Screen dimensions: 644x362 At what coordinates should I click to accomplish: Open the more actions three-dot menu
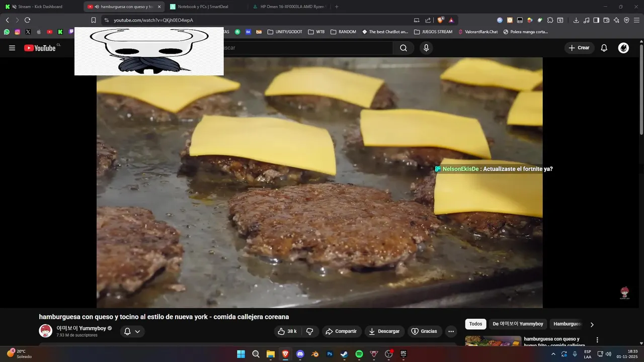pyautogui.click(x=451, y=331)
